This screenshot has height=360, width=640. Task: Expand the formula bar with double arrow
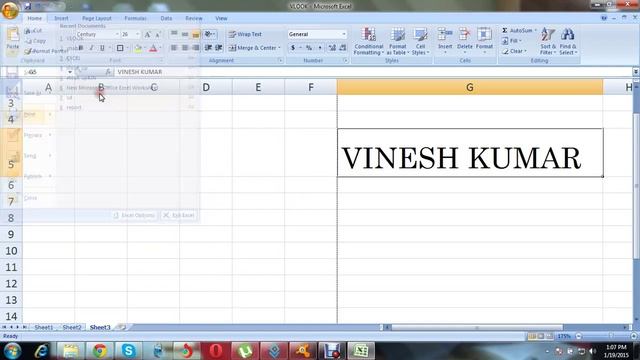click(x=636, y=72)
